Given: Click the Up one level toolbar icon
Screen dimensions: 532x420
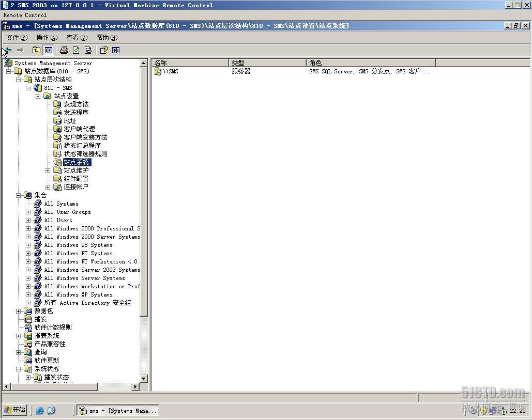Looking at the screenshot, I should pyautogui.click(x=36, y=50).
